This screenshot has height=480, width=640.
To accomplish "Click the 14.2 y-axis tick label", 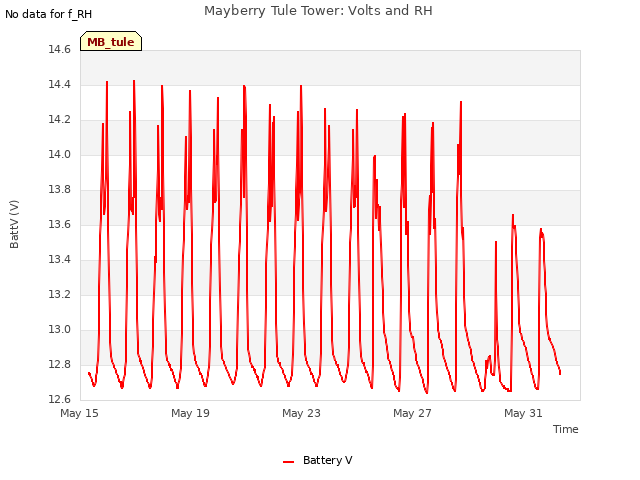I will [x=60, y=120].
